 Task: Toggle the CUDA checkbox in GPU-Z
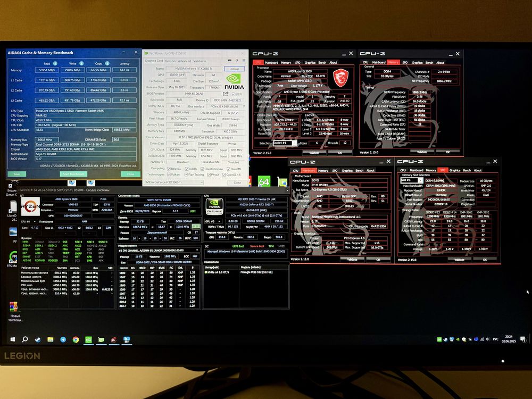pos(186,169)
